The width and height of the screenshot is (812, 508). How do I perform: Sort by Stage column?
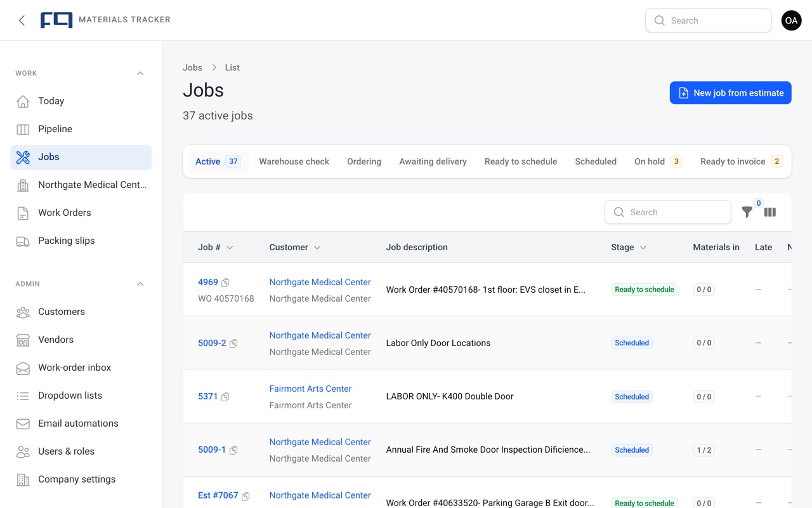click(629, 247)
